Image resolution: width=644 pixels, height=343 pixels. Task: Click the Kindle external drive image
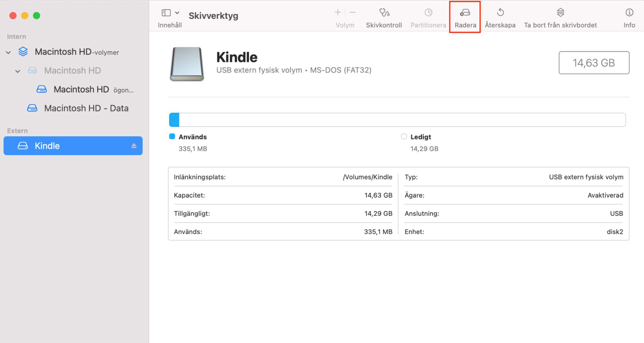[187, 64]
